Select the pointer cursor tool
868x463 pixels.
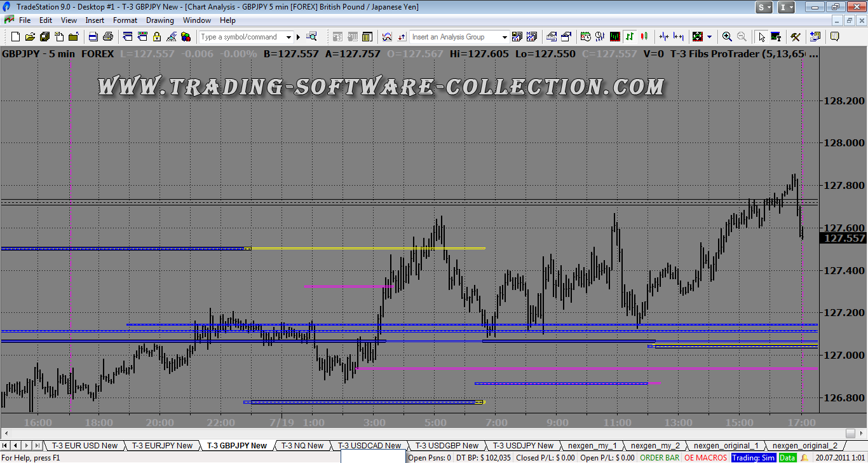(762, 37)
